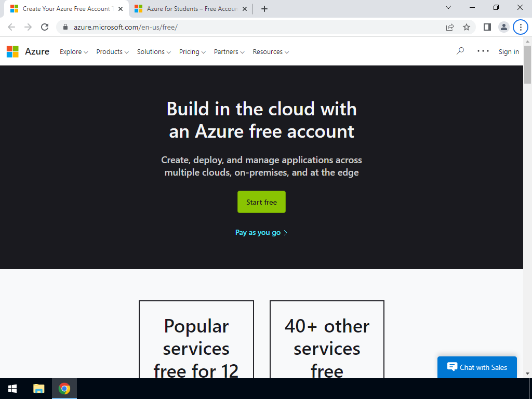Open File Explorer from taskbar
532x399 pixels.
pyautogui.click(x=39, y=389)
